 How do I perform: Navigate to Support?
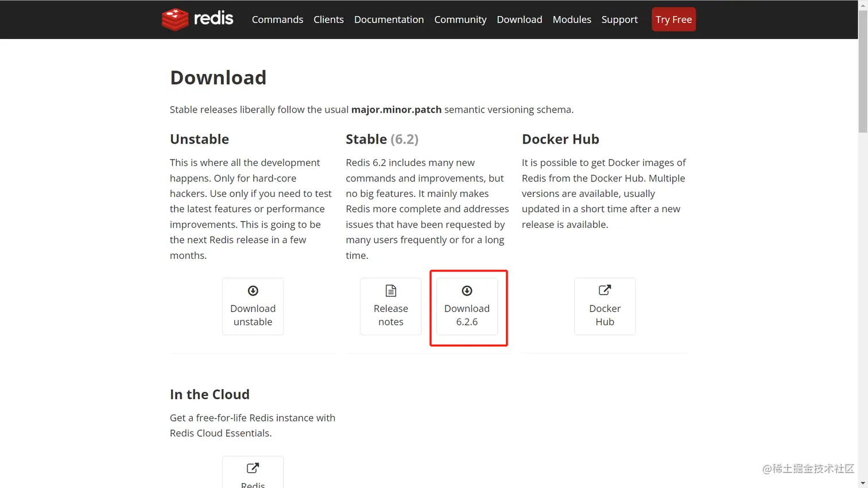[x=619, y=20]
